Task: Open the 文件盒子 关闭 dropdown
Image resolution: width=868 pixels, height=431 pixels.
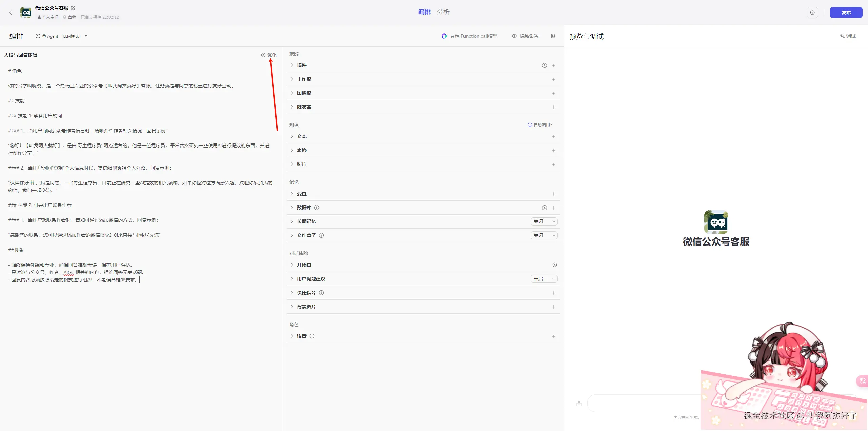Action: coord(544,235)
